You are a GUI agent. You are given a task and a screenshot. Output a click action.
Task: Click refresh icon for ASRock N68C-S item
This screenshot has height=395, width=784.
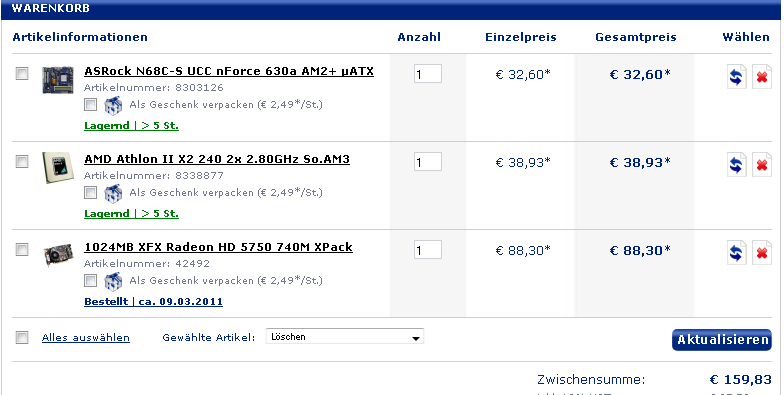pyautogui.click(x=736, y=77)
